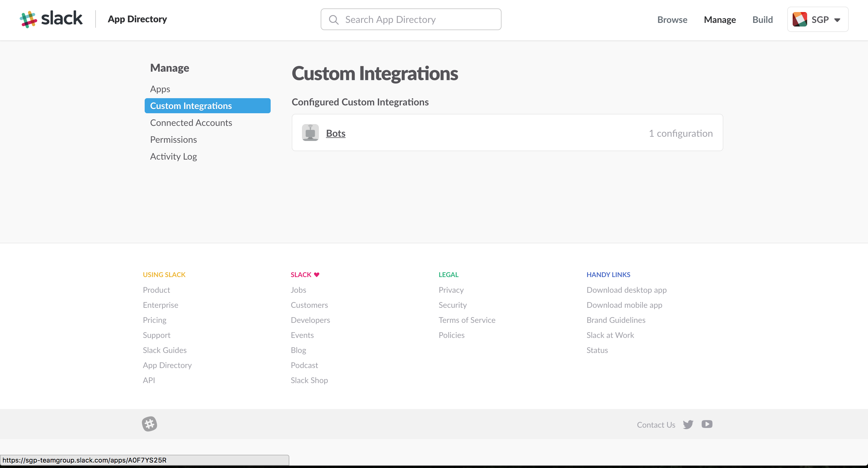Switch to the Apps section
Image resolution: width=868 pixels, height=468 pixels.
click(x=160, y=89)
